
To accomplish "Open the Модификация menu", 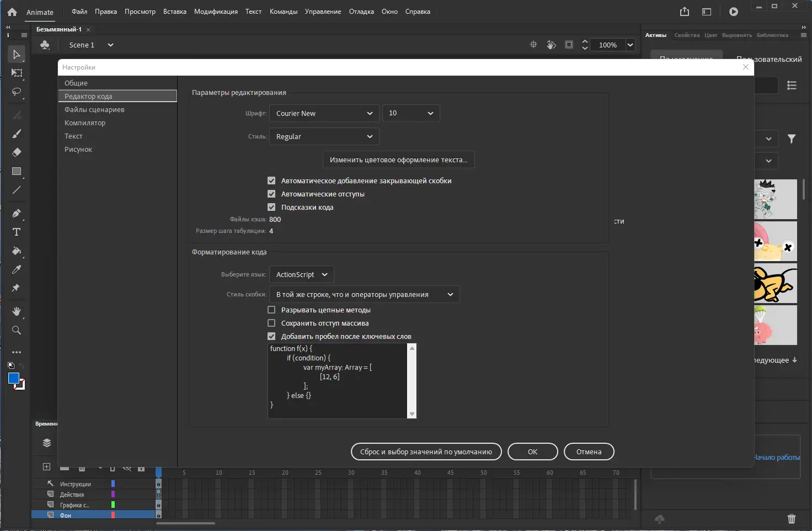I will point(216,12).
